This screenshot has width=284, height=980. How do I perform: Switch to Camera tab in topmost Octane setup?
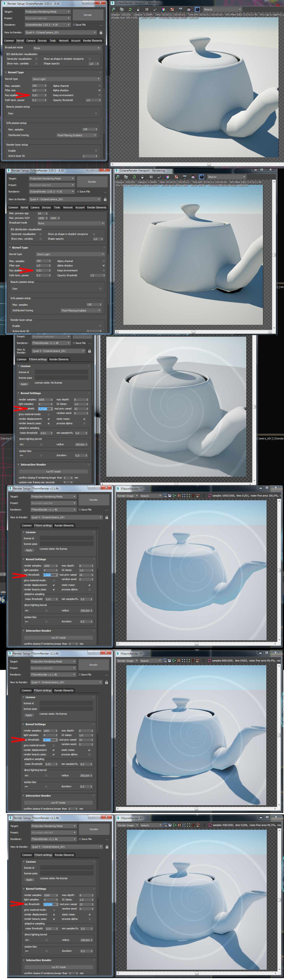tap(31, 41)
